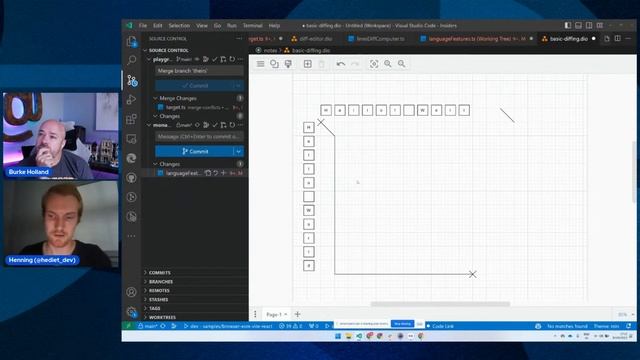
Task: Collapse the mona repository section
Action: click(x=149, y=125)
